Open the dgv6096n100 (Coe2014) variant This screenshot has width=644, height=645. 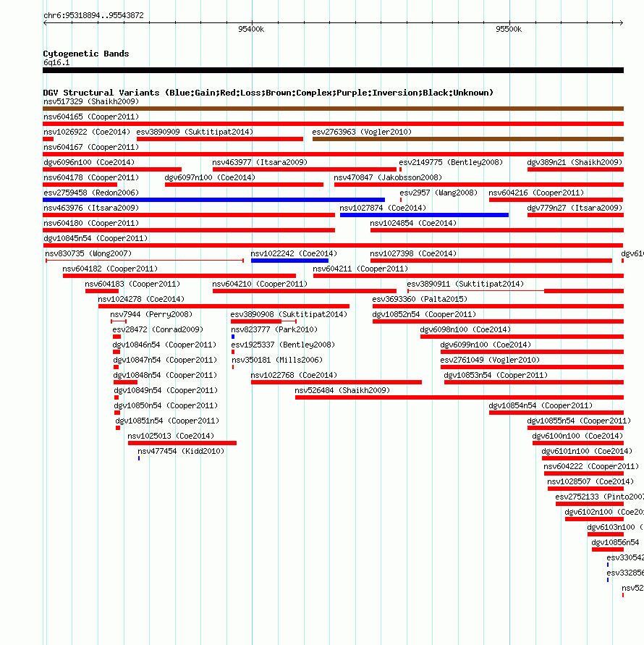click(x=89, y=162)
